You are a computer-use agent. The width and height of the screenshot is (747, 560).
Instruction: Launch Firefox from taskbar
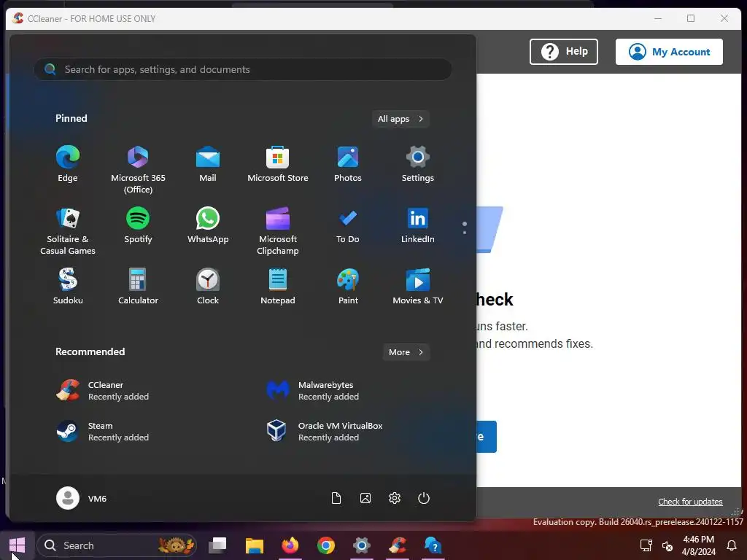click(290, 545)
